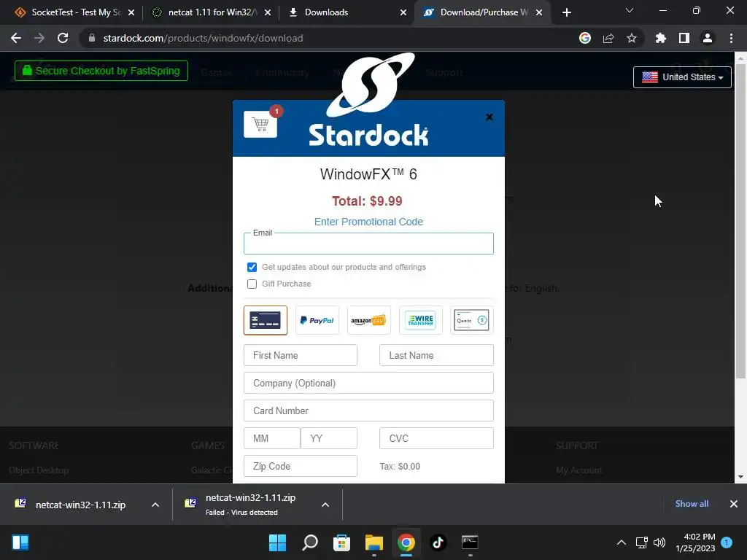
Task: Check the Gift Purchase box
Action: [x=252, y=284]
